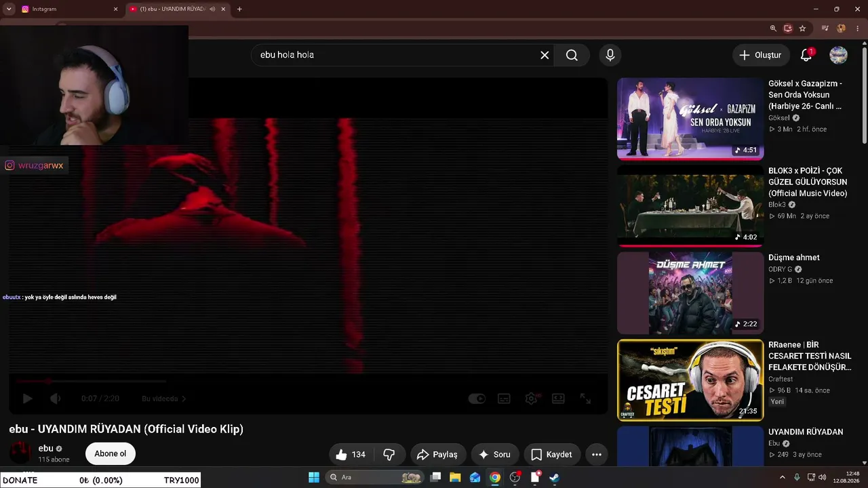The height and width of the screenshot is (488, 868).
Task: Click the Soru ask button
Action: [x=494, y=454]
